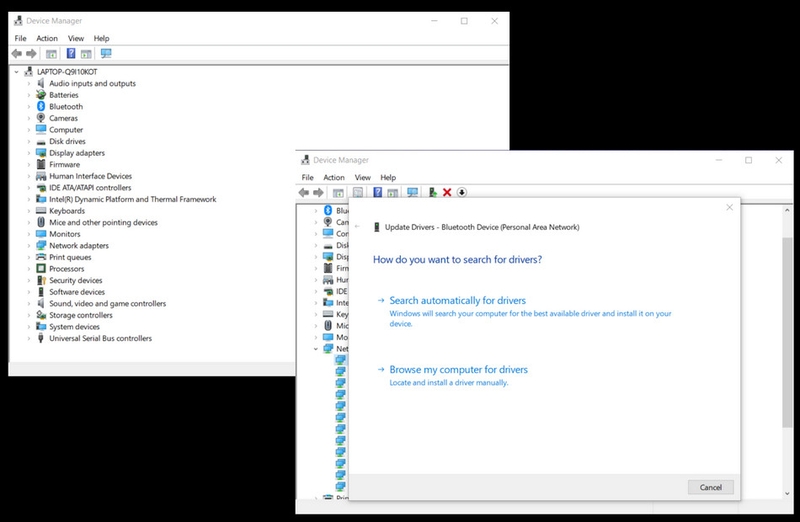Click Bluetooth icon in right window tree
Viewport: 800px width, 522px height.
coord(328,210)
